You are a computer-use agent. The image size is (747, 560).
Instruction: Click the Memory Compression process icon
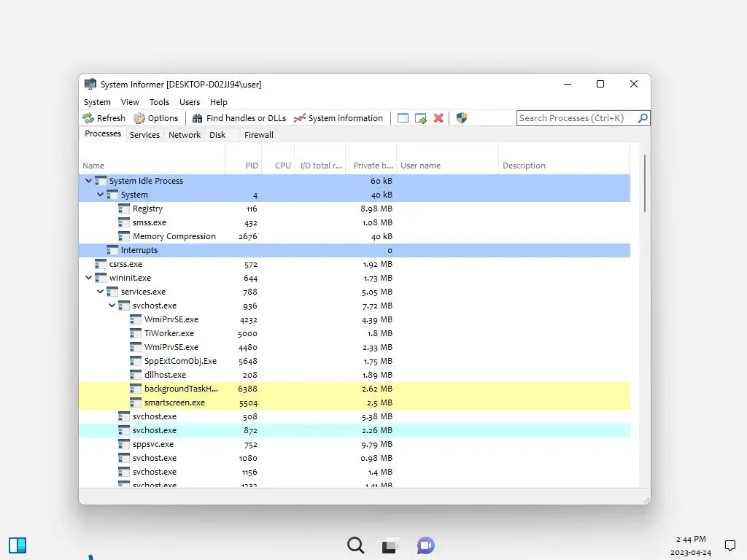tap(124, 236)
